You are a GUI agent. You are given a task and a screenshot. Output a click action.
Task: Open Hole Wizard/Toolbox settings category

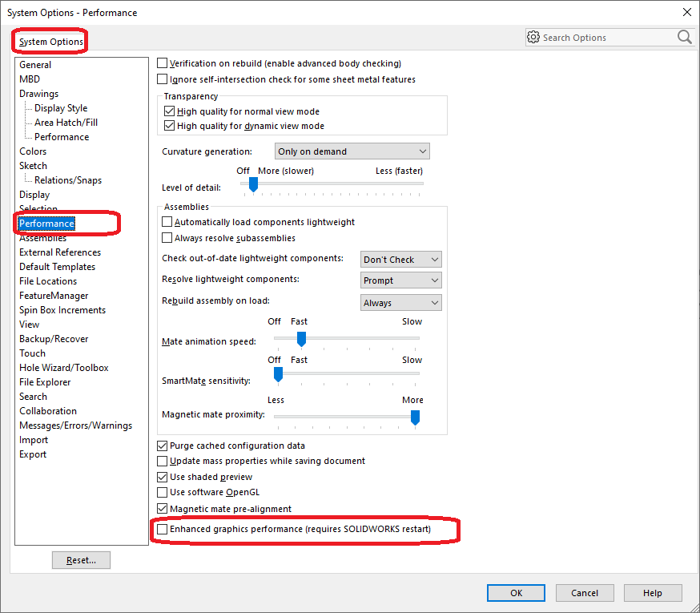tap(64, 368)
